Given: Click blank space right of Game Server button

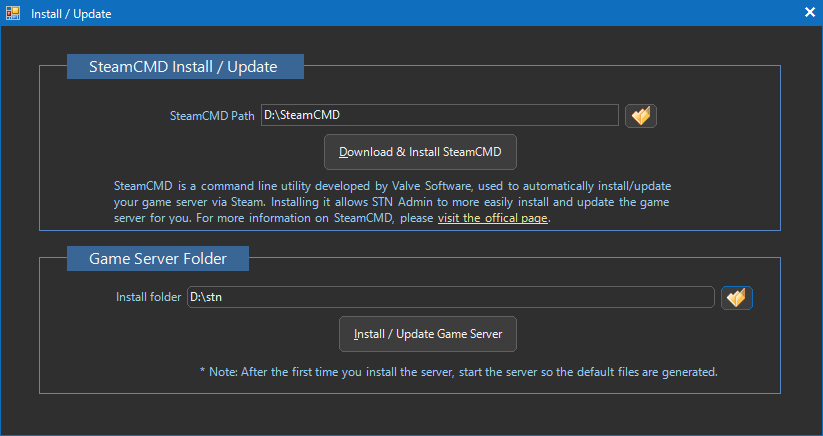Looking at the screenshot, I should click(640, 333).
